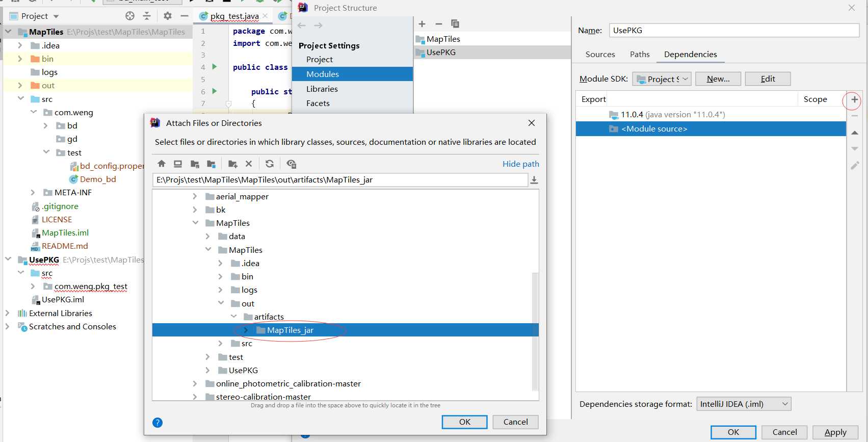Confirm Attach Files dialog with OK

click(x=465, y=422)
